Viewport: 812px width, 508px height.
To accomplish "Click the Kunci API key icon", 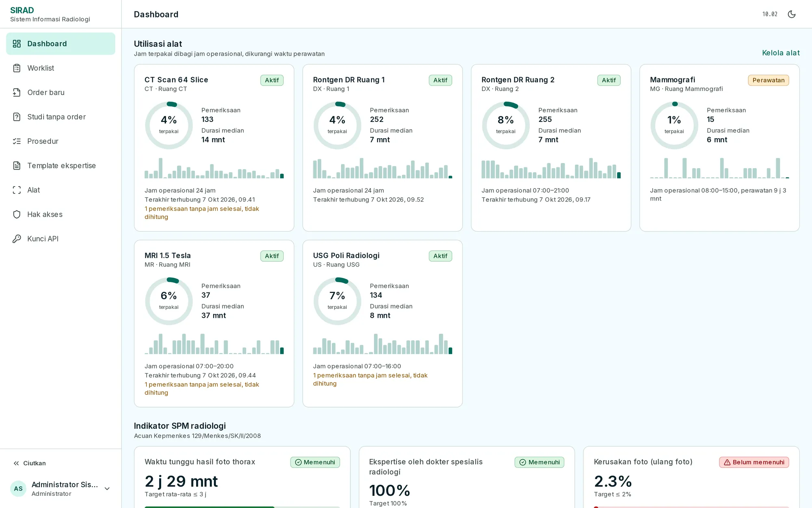I will point(17,239).
